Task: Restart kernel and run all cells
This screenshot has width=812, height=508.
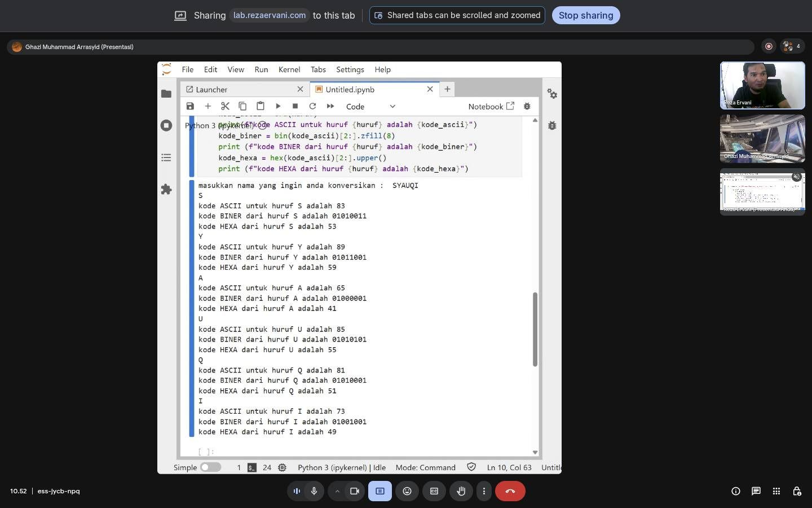Action: click(330, 106)
